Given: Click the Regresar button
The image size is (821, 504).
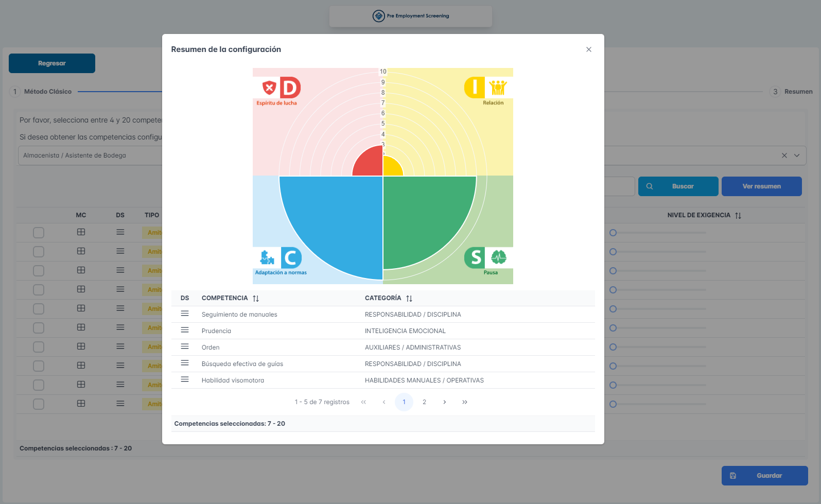Looking at the screenshot, I should 52,63.
